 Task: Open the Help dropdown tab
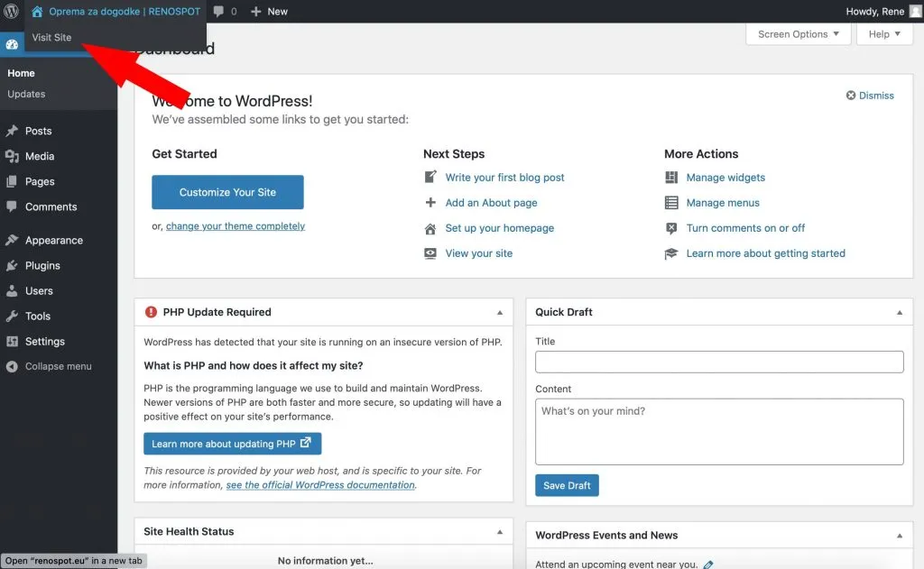click(x=884, y=34)
